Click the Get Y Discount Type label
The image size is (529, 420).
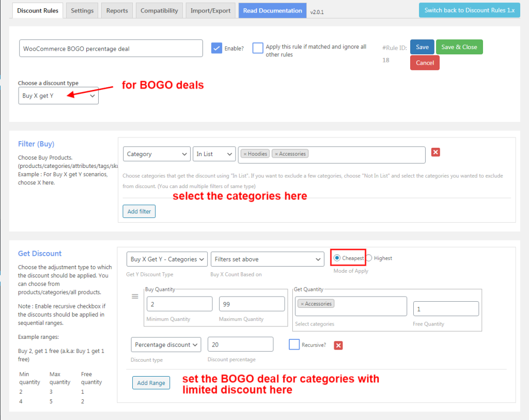(150, 274)
